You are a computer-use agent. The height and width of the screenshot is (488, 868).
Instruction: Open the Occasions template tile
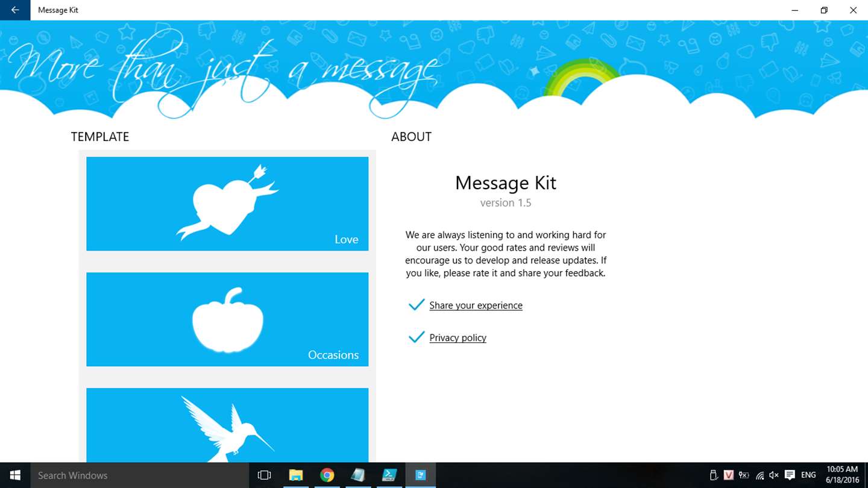pos(227,319)
